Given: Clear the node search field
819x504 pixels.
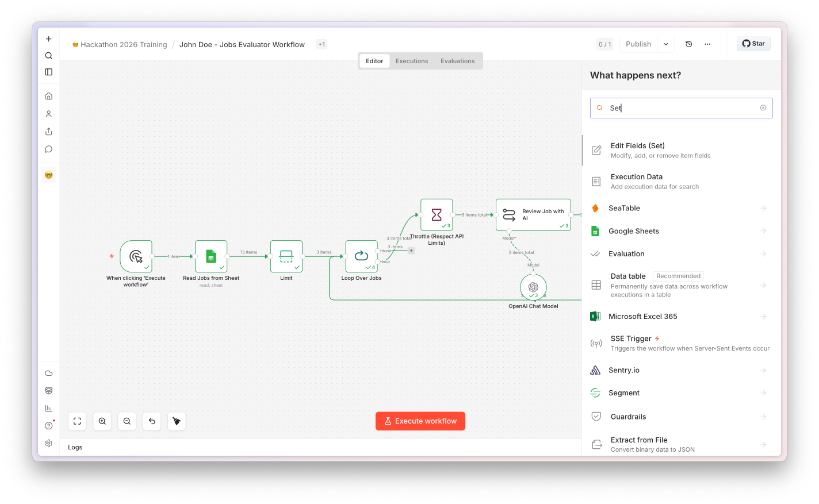Looking at the screenshot, I should (763, 108).
